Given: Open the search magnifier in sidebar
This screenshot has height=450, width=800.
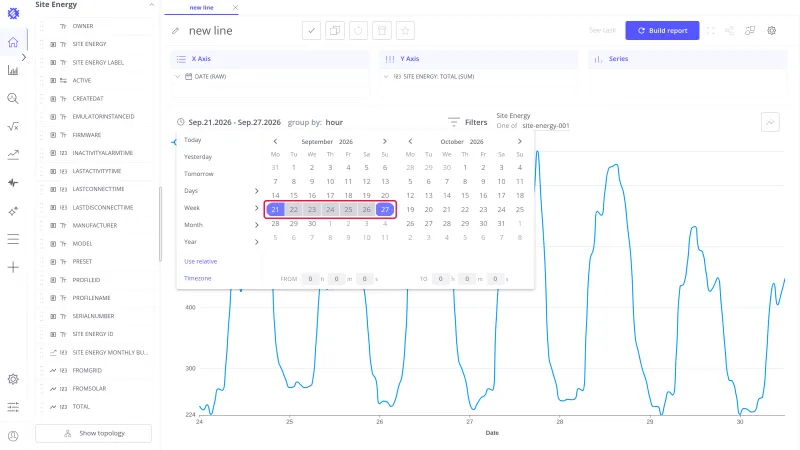Looking at the screenshot, I should coord(13,98).
